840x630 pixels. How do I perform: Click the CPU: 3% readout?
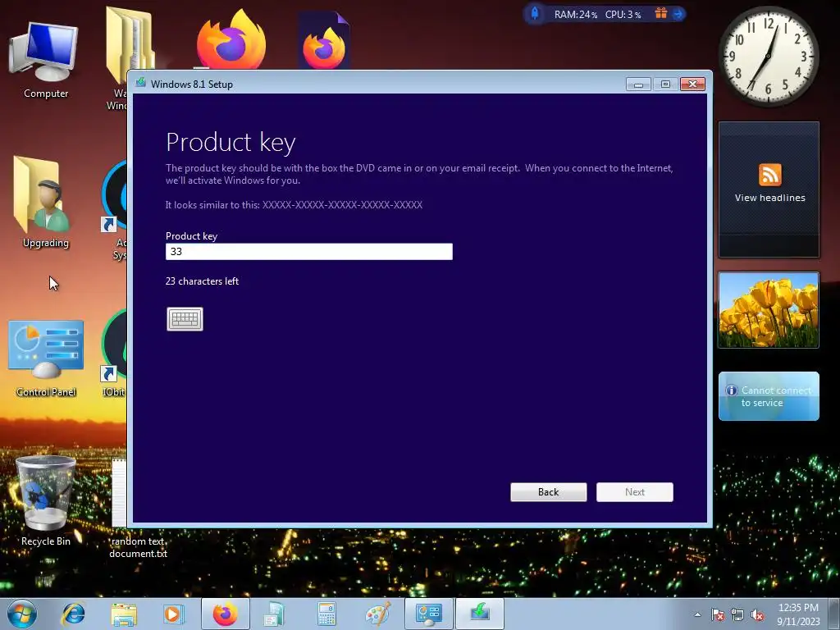tap(623, 15)
